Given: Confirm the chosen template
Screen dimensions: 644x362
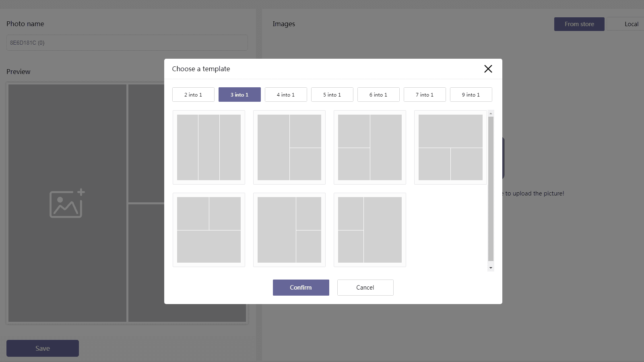Looking at the screenshot, I should [301, 287].
